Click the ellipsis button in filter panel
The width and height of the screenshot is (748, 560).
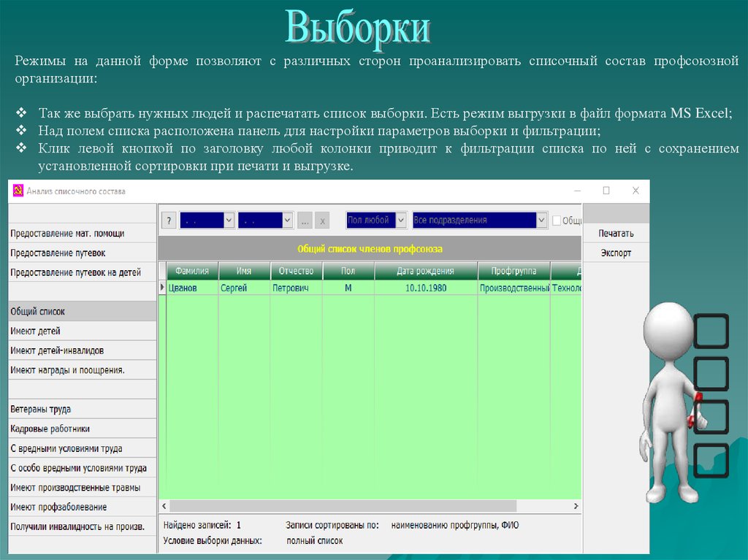coord(305,220)
